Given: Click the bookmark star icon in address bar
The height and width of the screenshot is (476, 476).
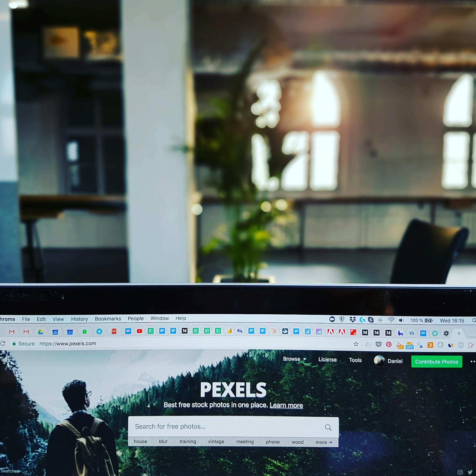Looking at the screenshot, I should pos(355,344).
